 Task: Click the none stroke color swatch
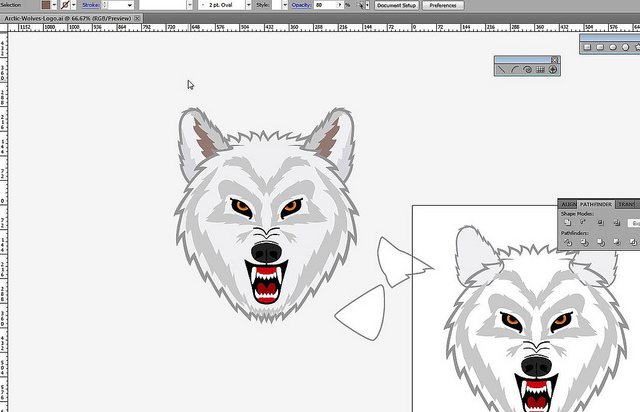pyautogui.click(x=65, y=5)
